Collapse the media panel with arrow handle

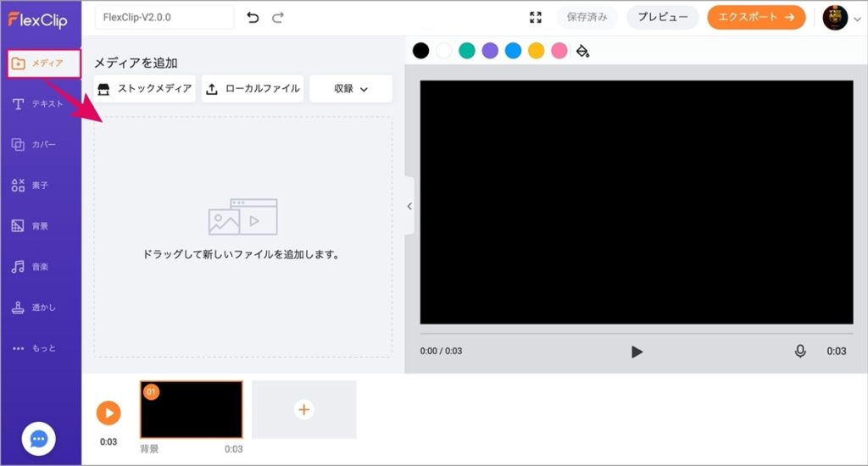click(x=409, y=207)
